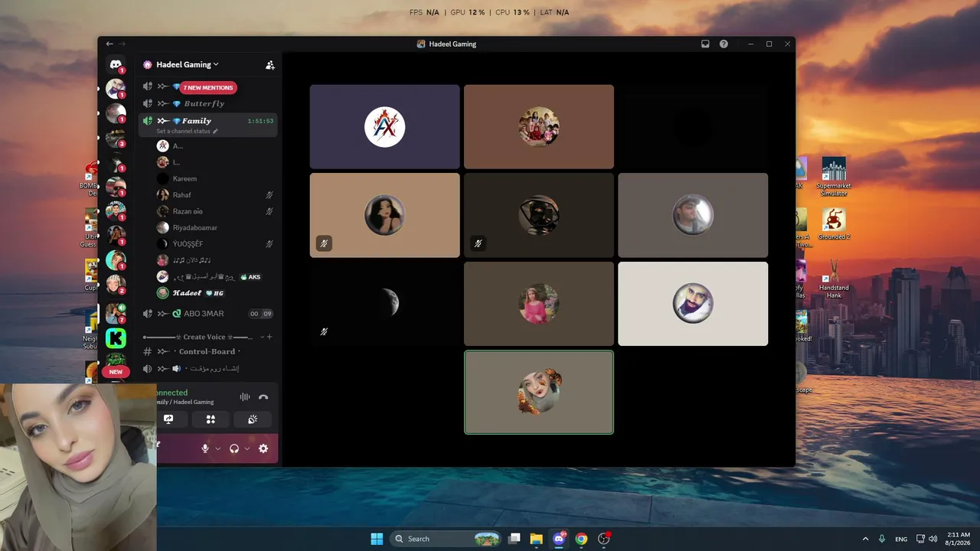Focus the AX logo participant tile
Image resolution: width=980 pixels, height=551 pixels.
click(x=385, y=126)
